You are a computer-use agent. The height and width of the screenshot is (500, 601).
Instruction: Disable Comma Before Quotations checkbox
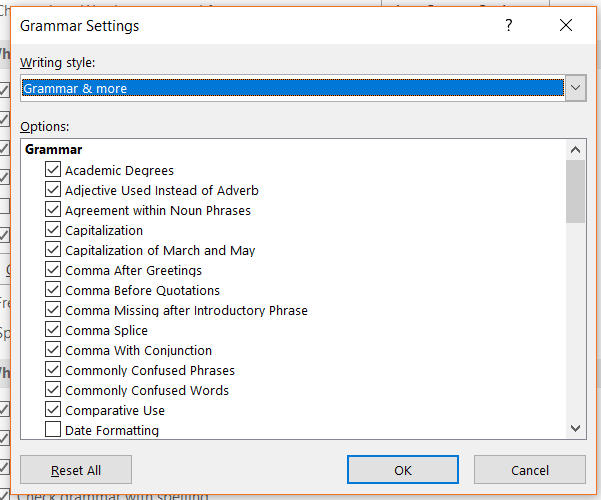click(53, 290)
